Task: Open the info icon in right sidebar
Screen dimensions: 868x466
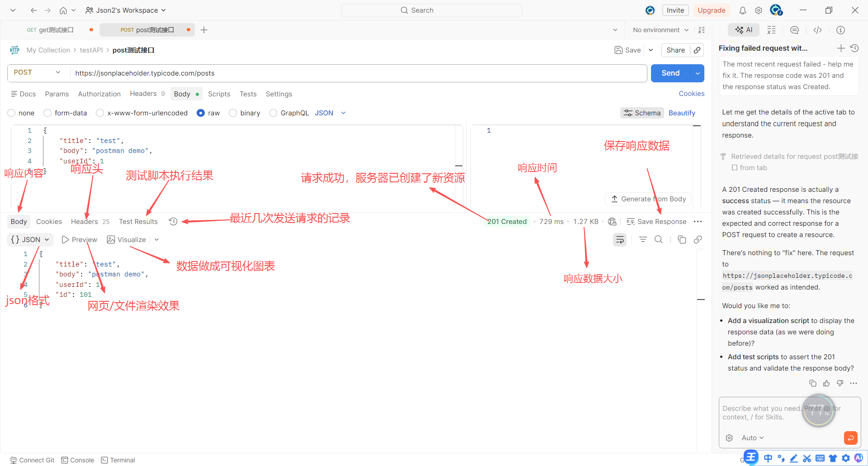Action: pos(841,30)
